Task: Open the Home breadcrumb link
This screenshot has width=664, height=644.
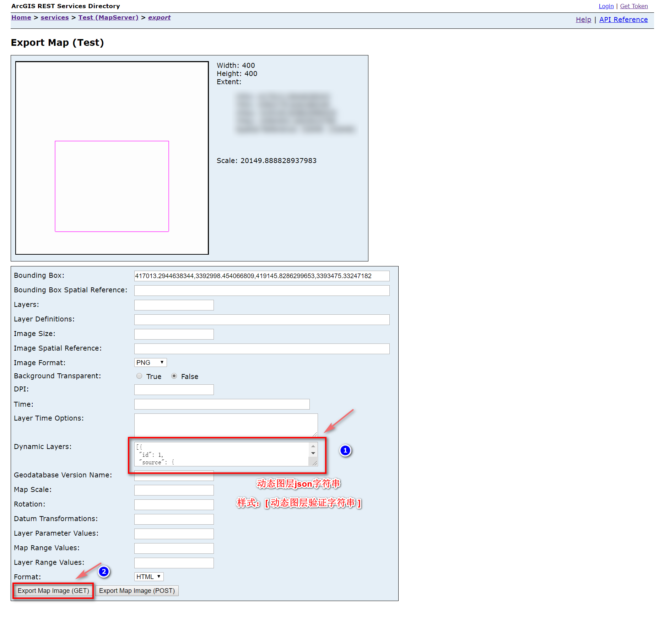Action: pos(21,17)
